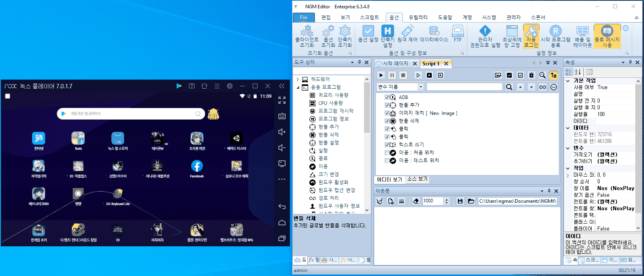
Task: Click the magnifier zoom icon in script toolbar
Action: pyautogui.click(x=543, y=75)
